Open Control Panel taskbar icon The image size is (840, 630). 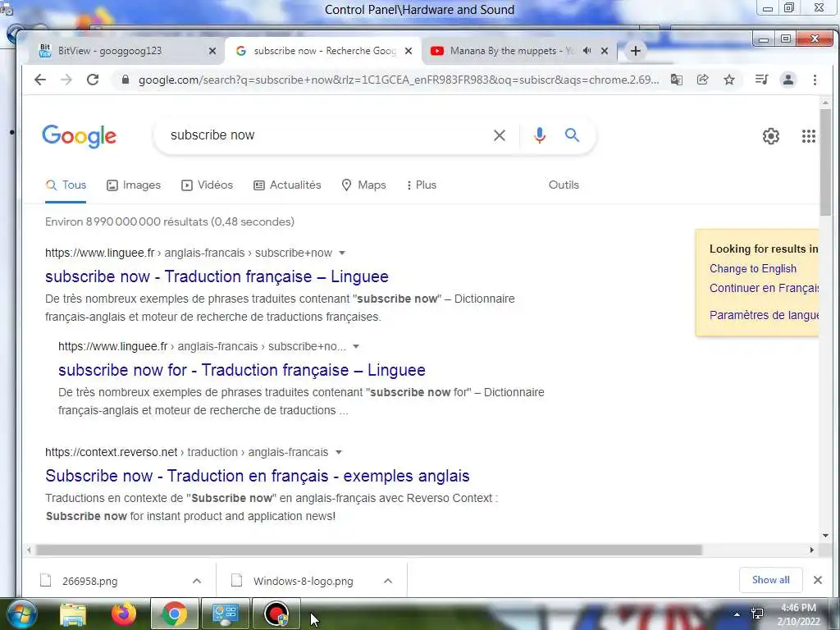click(225, 614)
